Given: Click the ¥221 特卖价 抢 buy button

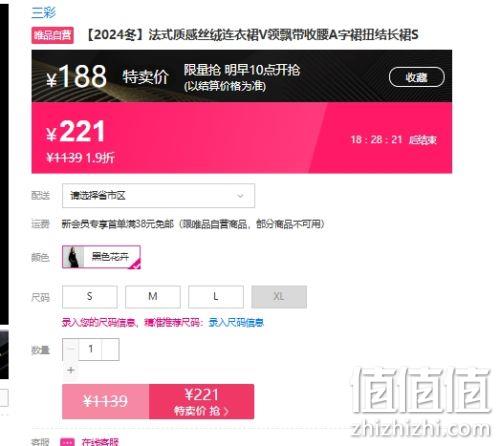Looking at the screenshot, I should point(202,401).
